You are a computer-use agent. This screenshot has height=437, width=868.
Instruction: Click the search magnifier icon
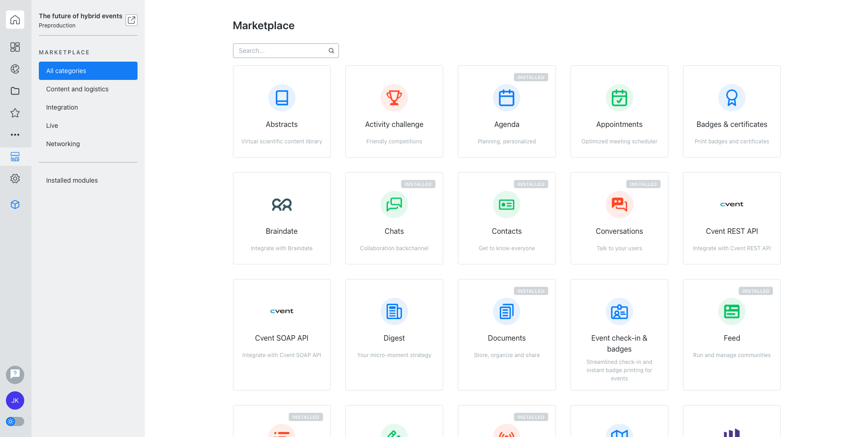coord(331,51)
